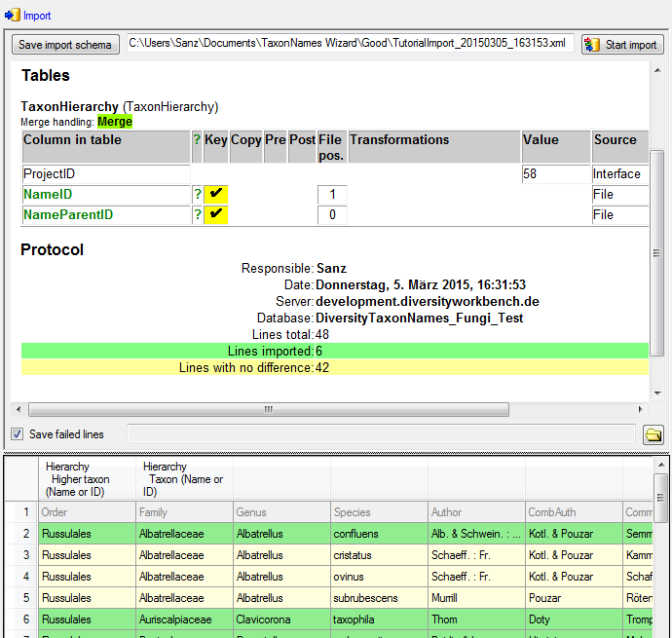Select the Hierarchy Higher taxon column header
The height and width of the screenshot is (638, 672).
point(87,479)
